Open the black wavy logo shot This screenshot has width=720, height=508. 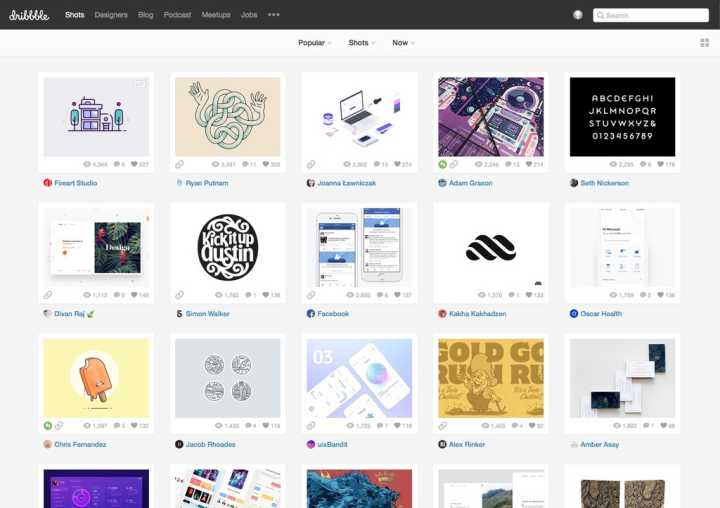coord(491,247)
